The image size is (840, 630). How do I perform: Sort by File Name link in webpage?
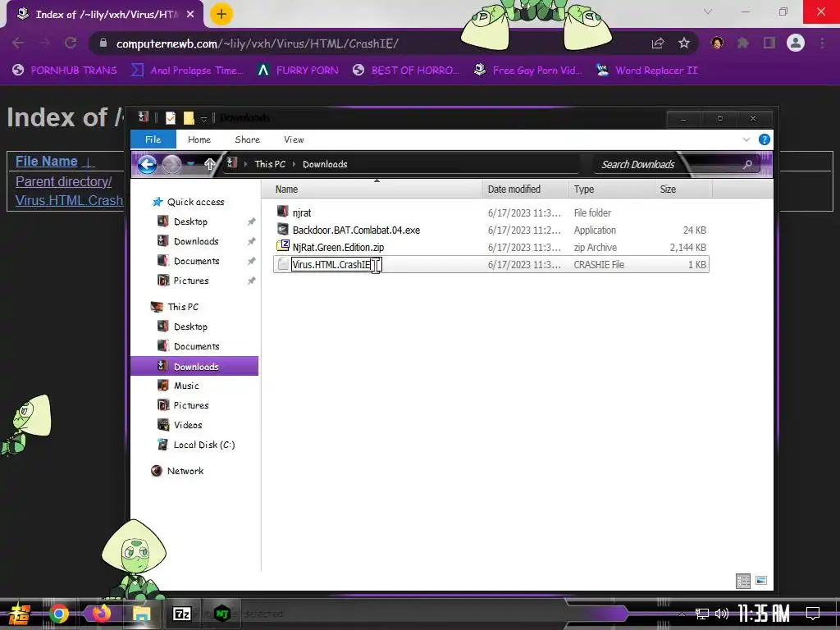(47, 162)
